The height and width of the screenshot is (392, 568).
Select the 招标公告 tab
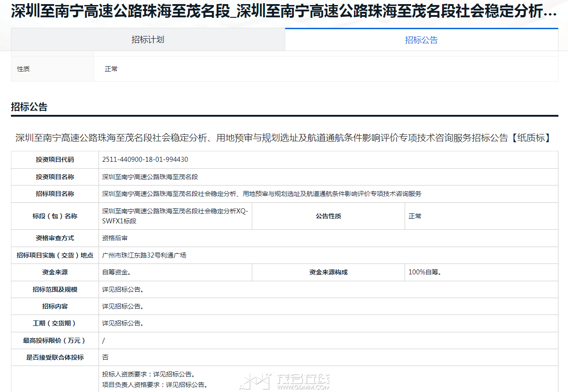tap(421, 40)
